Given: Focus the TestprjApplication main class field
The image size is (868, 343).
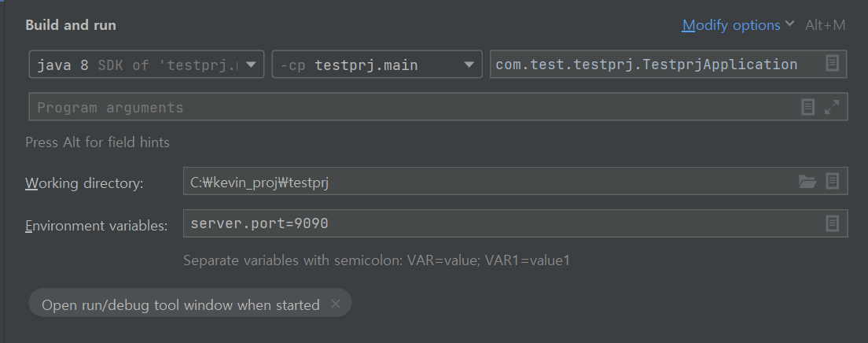Looking at the screenshot, I should [668, 65].
